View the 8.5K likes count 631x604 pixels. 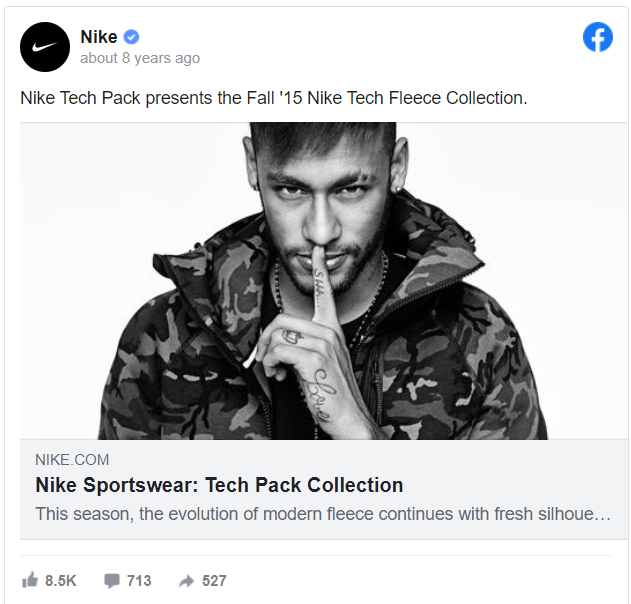[60, 580]
